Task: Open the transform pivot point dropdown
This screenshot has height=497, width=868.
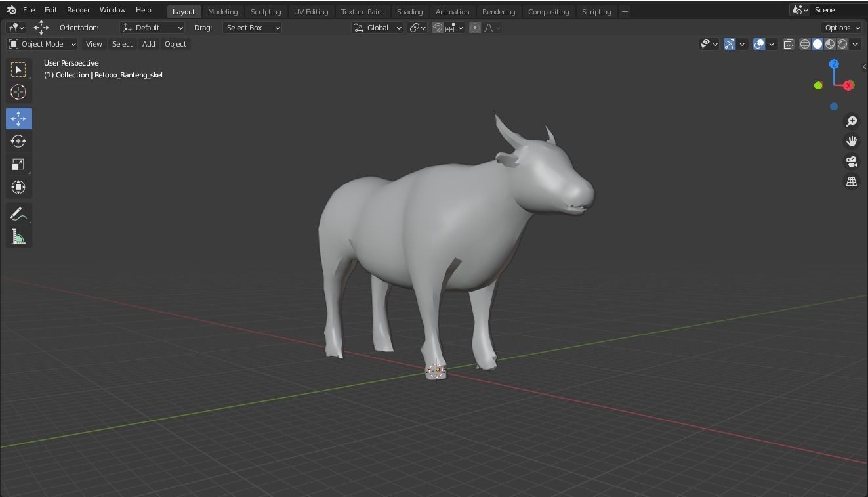Action: point(417,28)
